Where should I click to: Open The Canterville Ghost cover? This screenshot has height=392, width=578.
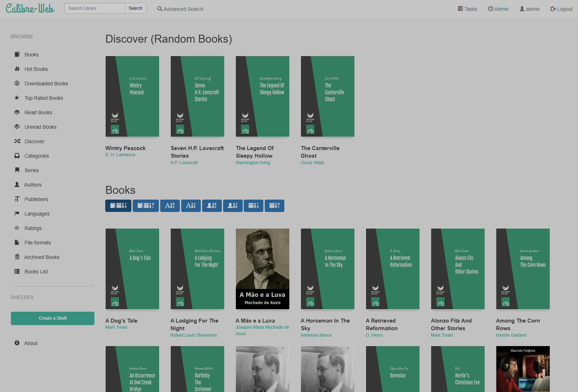(x=328, y=96)
